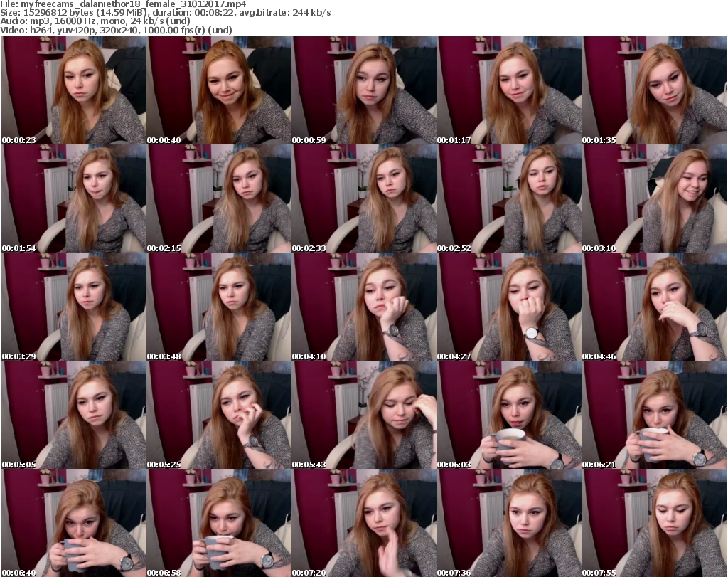Choose the frame at 00:06:03
The height and width of the screenshot is (577, 728).
pyautogui.click(x=509, y=415)
